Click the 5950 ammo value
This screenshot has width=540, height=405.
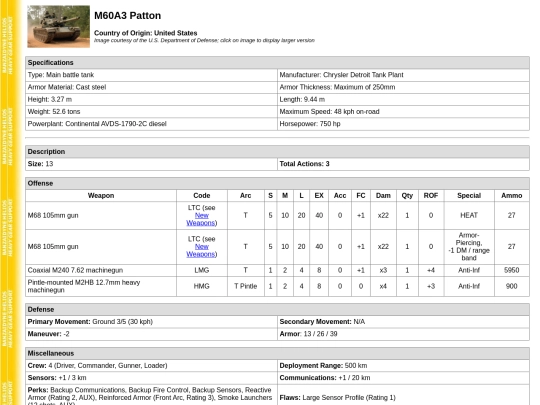tap(511, 270)
